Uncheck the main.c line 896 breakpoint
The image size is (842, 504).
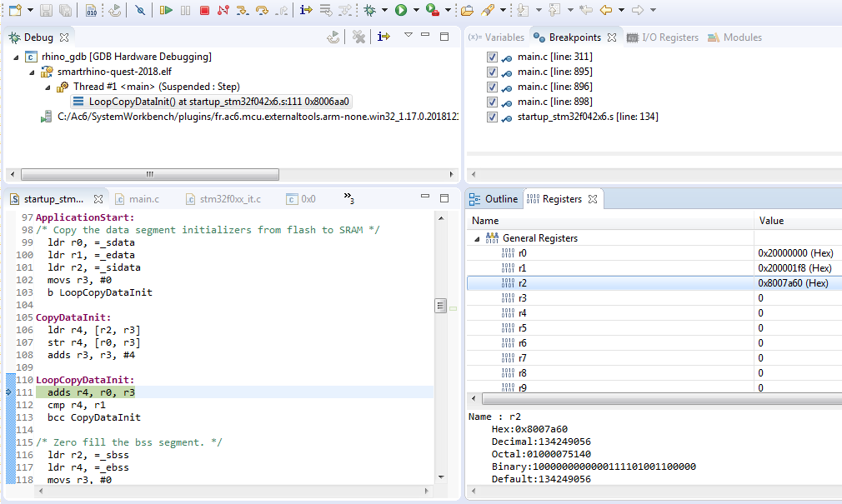click(492, 87)
